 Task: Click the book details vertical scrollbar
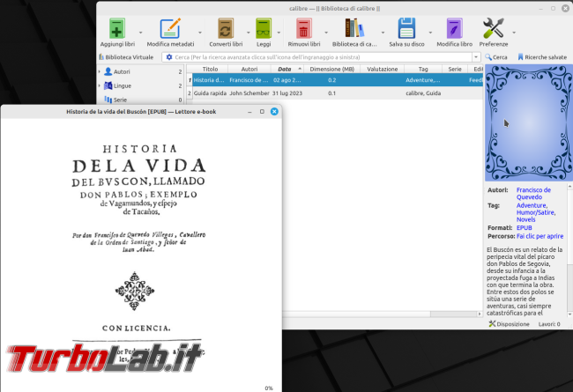tap(569, 250)
